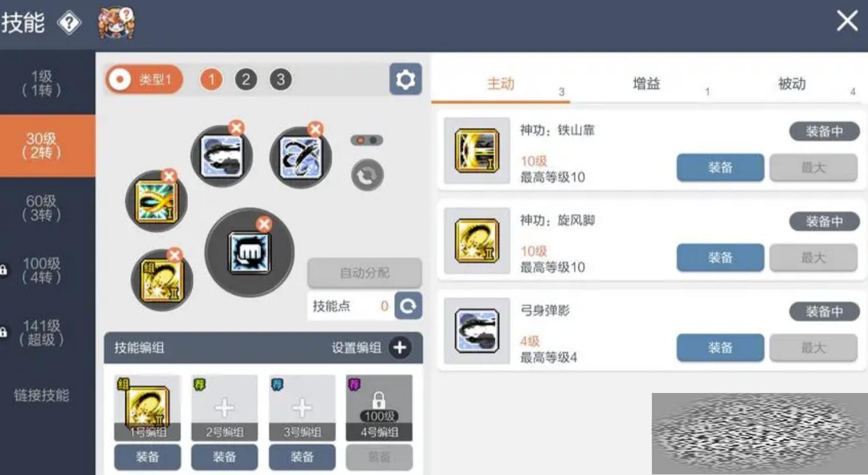Open the skill help question mark icon

pos(69,23)
